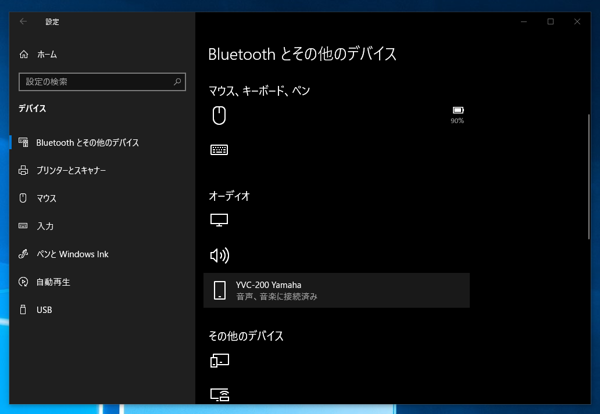Minimize the Settings window
Image resolution: width=600 pixels, height=414 pixels.
pos(524,22)
